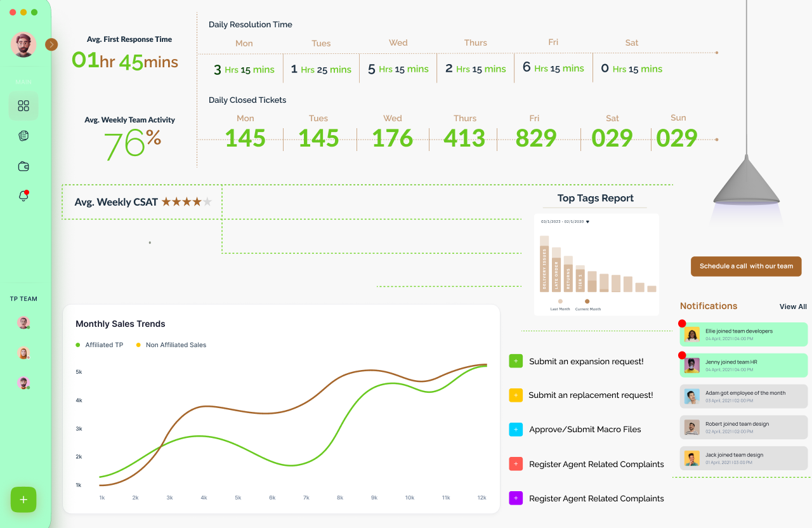Click the purple plus icon at the bottom action

point(515,498)
